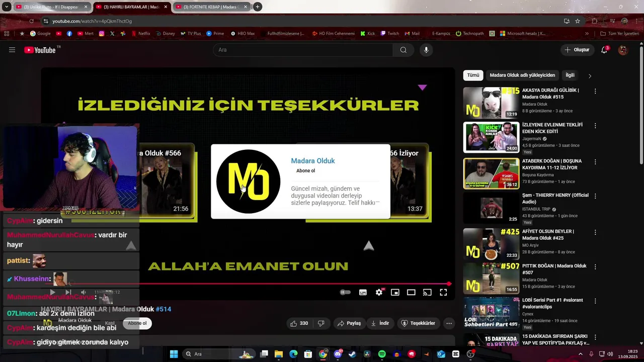This screenshot has height=362, width=644.
Task: Open File Explorer from the taskbar
Action: [x=279, y=354]
